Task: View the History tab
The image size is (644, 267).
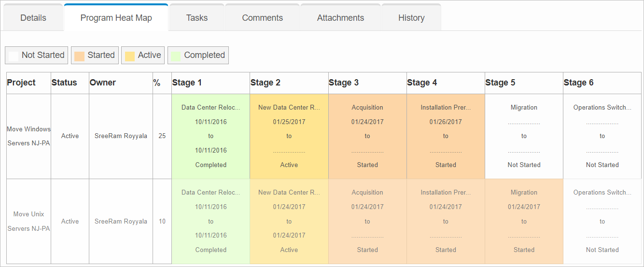Action: pos(411,18)
